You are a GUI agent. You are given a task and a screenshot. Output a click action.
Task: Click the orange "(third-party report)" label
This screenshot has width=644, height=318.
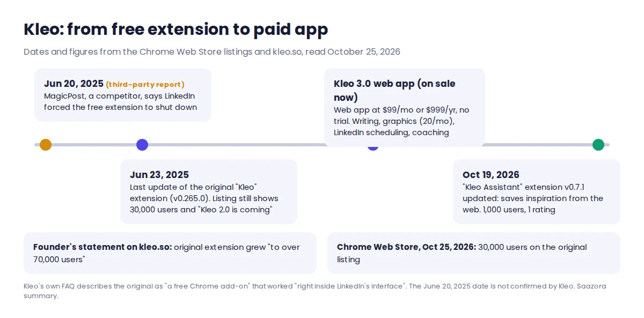click(145, 84)
